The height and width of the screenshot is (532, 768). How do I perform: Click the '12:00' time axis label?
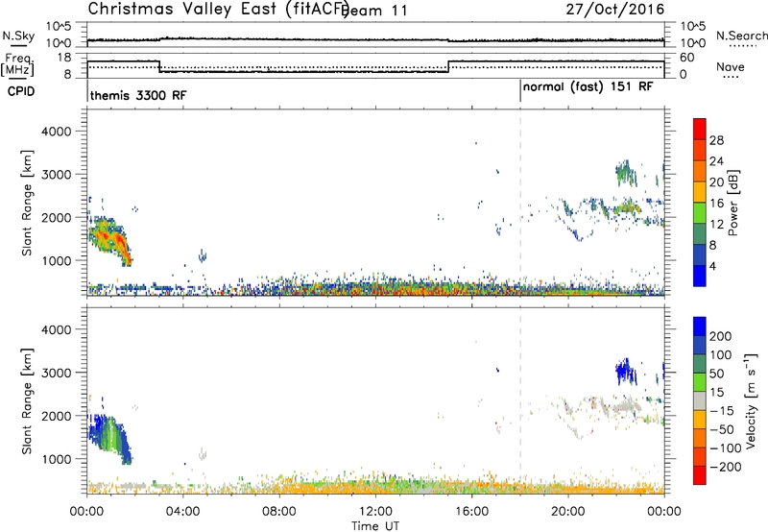(x=375, y=512)
